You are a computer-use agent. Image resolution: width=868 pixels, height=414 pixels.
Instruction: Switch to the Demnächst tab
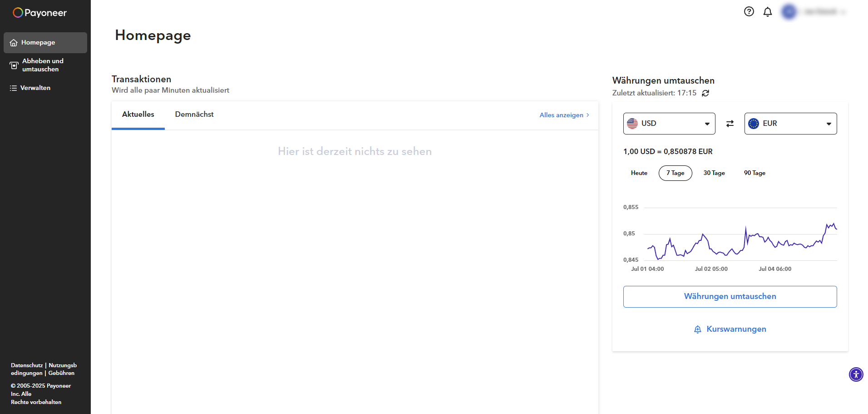point(194,115)
